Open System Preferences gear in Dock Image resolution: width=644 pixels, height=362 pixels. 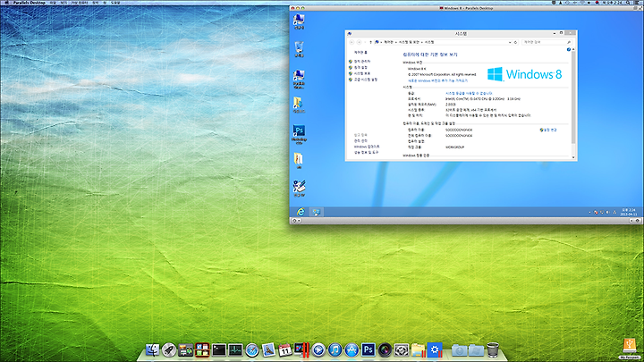(x=402, y=350)
